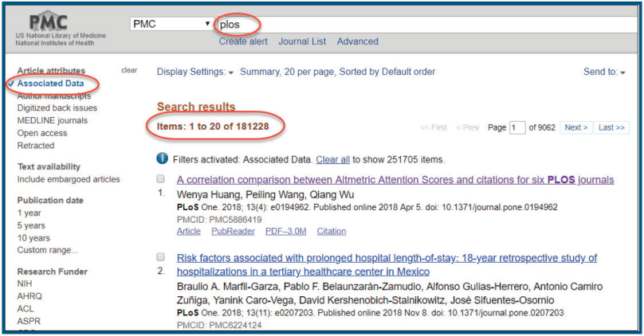Go to Advanced search

click(x=357, y=41)
